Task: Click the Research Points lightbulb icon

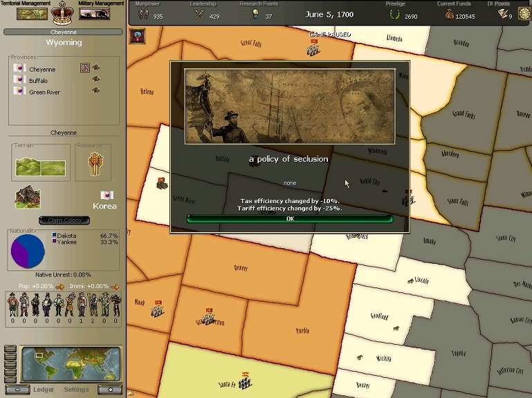Action: pos(255,15)
